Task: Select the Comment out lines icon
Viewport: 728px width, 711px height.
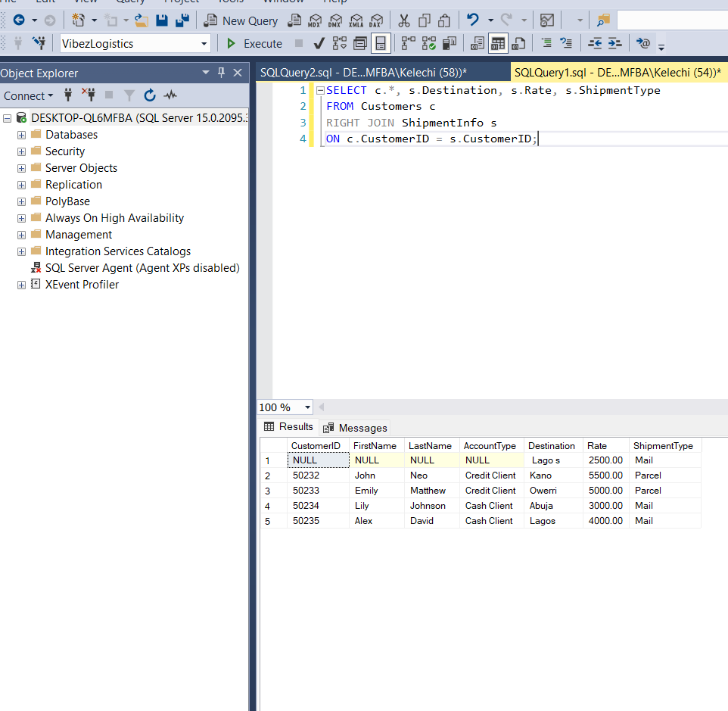Action: [x=548, y=43]
